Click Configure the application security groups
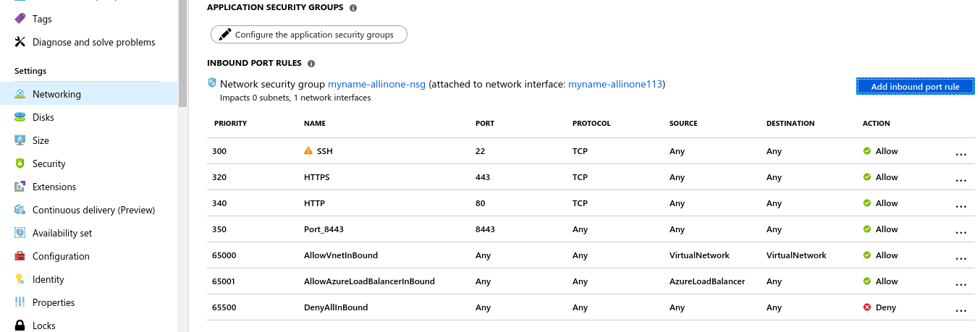The height and width of the screenshot is (332, 980). tap(308, 34)
